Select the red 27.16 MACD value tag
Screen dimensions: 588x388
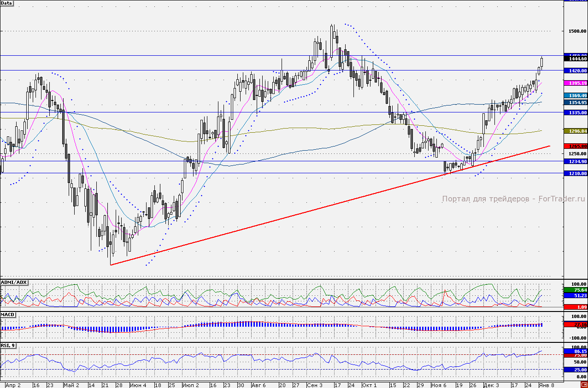(576, 324)
